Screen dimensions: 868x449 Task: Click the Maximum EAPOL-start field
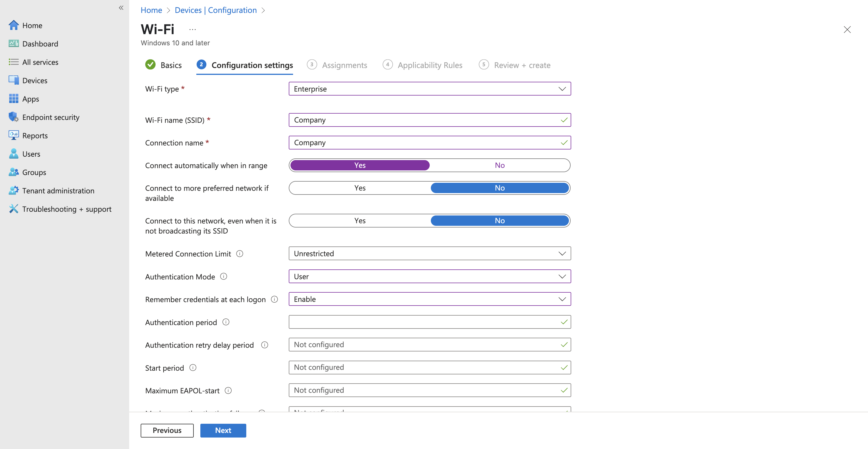(430, 390)
